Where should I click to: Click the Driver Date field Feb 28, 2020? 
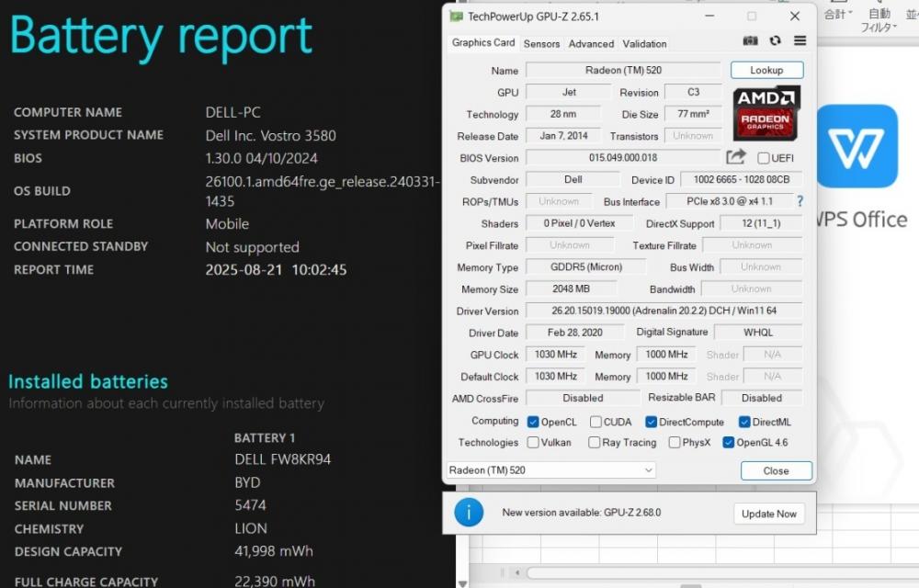click(x=575, y=333)
